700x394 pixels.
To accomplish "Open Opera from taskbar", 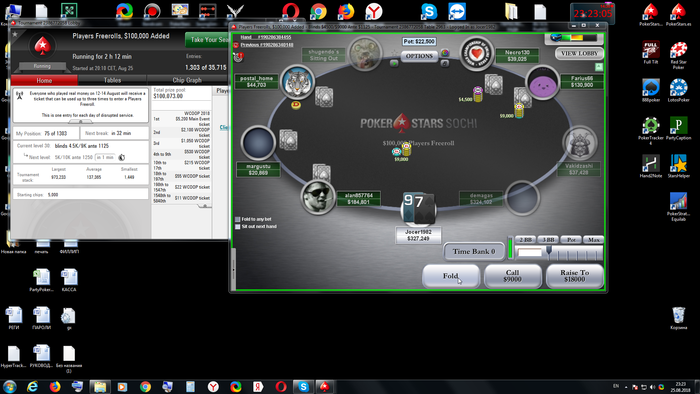I will point(281,386).
